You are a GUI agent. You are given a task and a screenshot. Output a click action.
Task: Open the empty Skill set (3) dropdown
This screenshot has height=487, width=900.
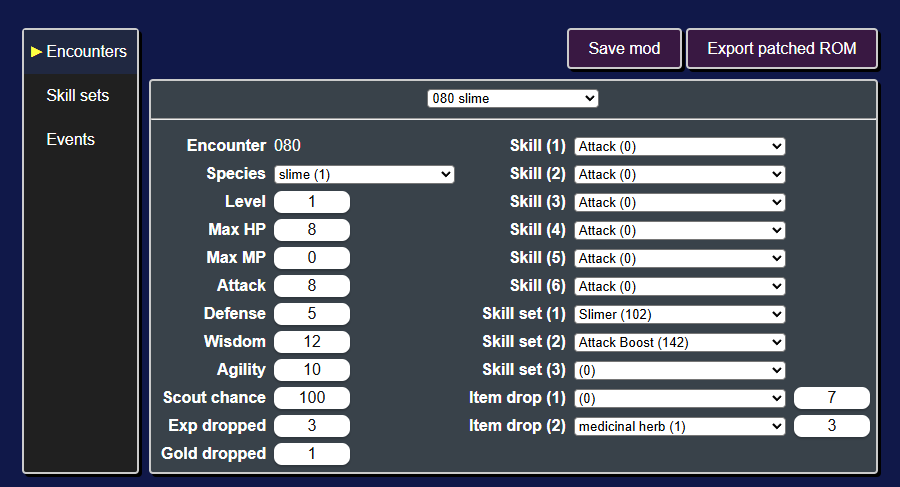[680, 370]
